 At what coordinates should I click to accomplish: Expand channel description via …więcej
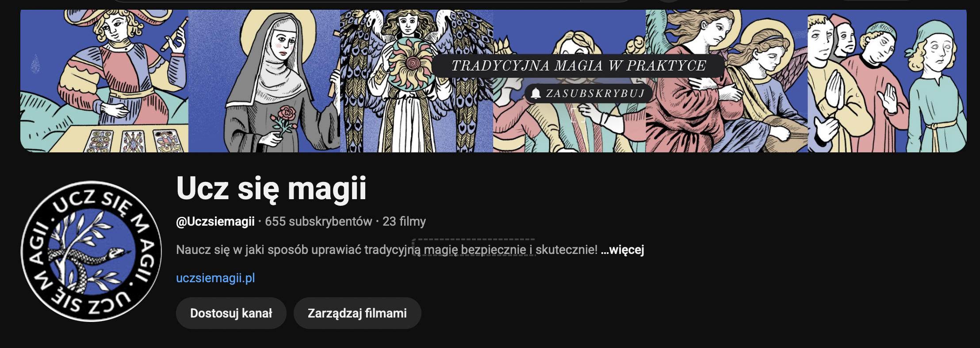click(622, 250)
